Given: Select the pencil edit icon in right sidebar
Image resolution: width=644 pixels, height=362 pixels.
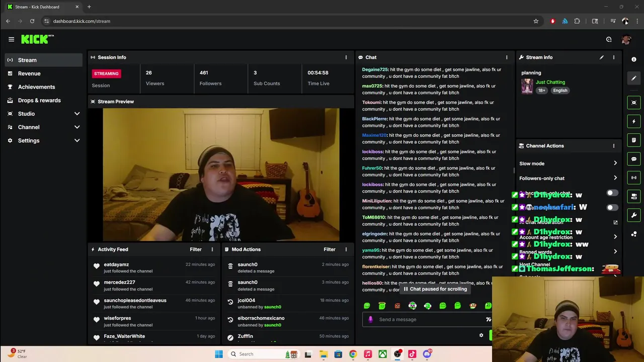Looking at the screenshot, I should 634,78.
